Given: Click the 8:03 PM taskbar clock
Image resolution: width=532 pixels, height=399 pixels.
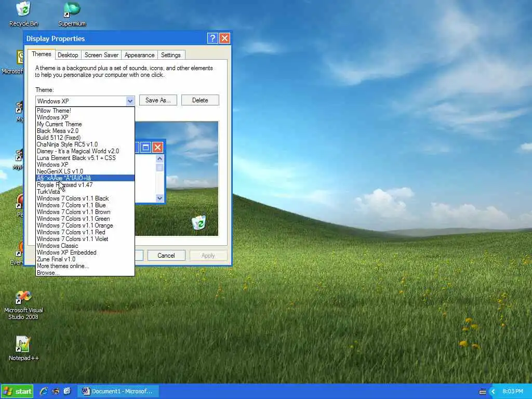Looking at the screenshot, I should [x=513, y=392].
